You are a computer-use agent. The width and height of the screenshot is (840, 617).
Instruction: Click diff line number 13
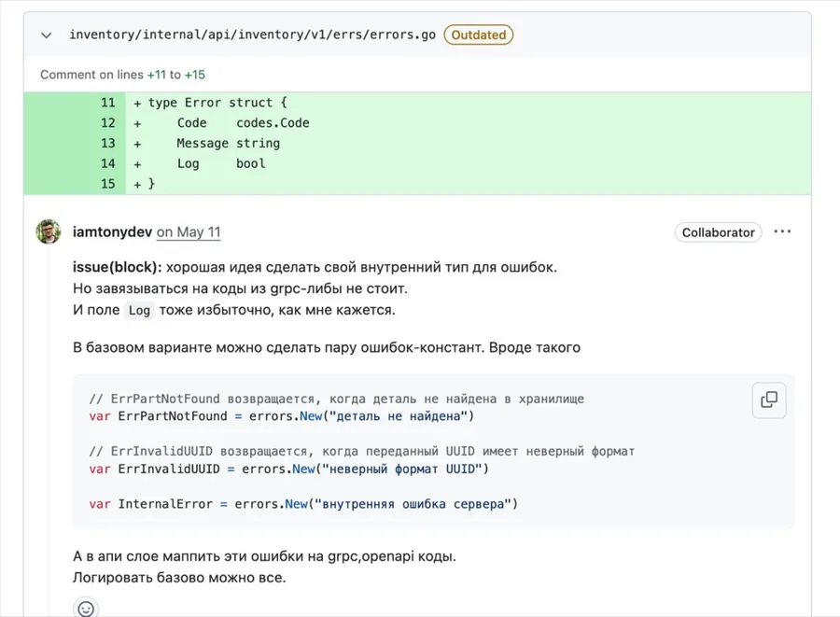click(107, 143)
